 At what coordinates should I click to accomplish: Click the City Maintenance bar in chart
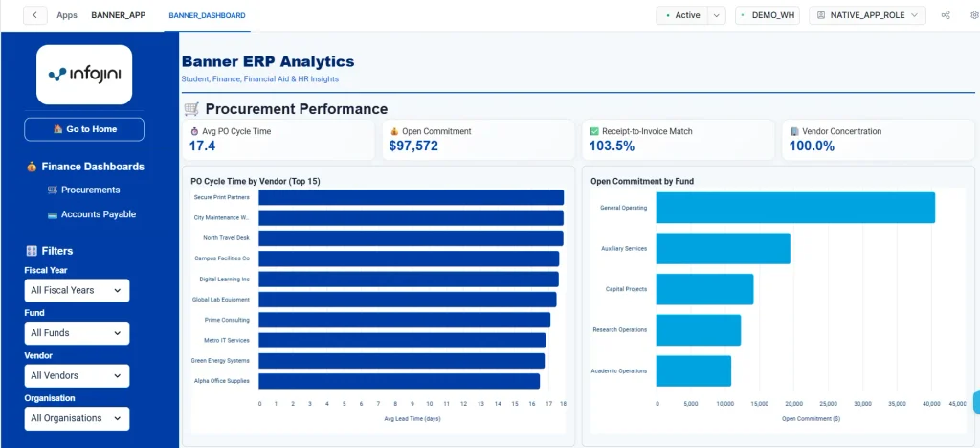tap(412, 218)
